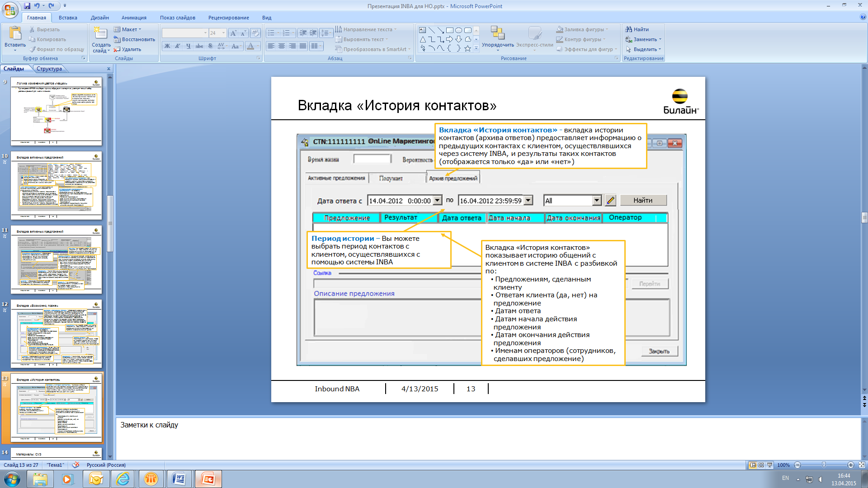Switch to the Структура outline tab
The image size is (868, 488).
49,69
